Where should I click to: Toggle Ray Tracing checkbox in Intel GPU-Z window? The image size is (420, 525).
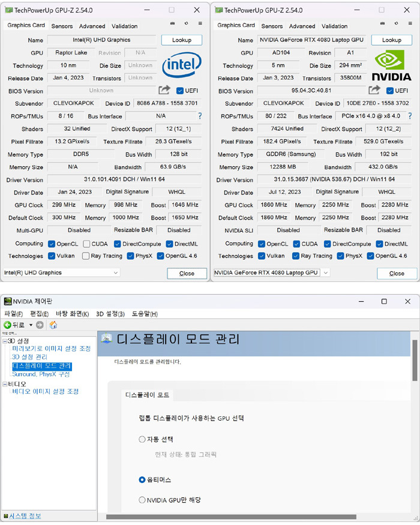tap(86, 256)
